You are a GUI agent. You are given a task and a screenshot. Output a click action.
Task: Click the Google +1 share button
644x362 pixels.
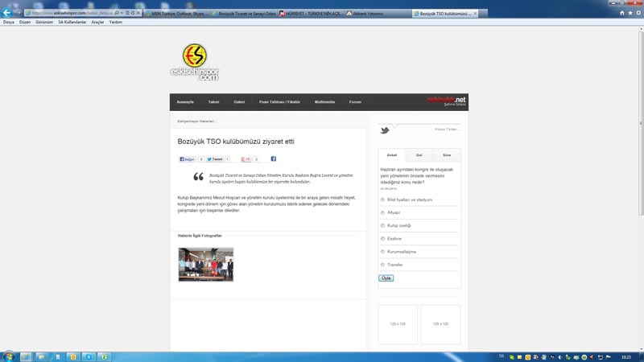pyautogui.click(x=246, y=159)
